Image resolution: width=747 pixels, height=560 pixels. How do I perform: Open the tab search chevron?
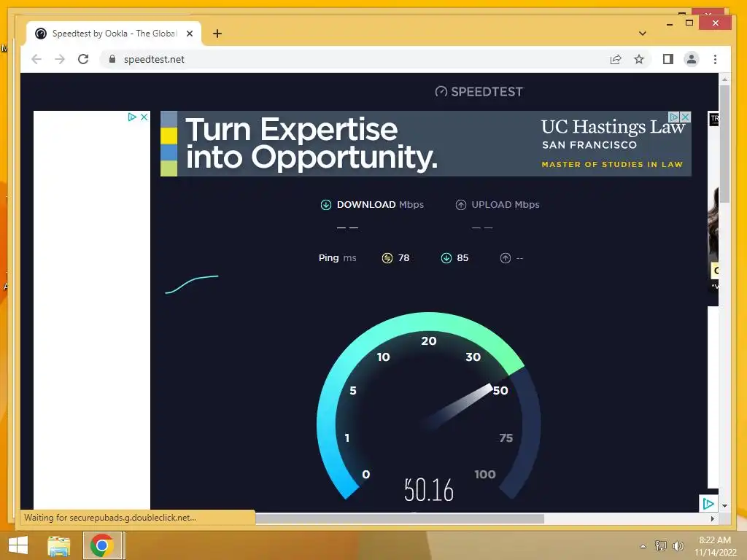[x=643, y=34]
